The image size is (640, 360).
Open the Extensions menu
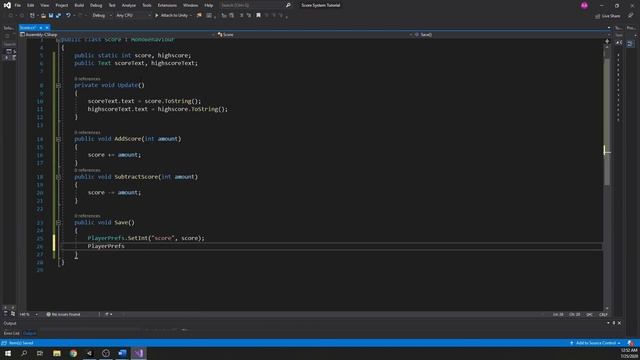[167, 5]
